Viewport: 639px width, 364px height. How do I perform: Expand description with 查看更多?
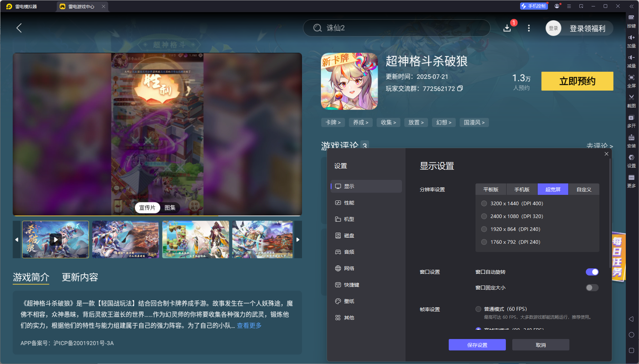(249, 325)
